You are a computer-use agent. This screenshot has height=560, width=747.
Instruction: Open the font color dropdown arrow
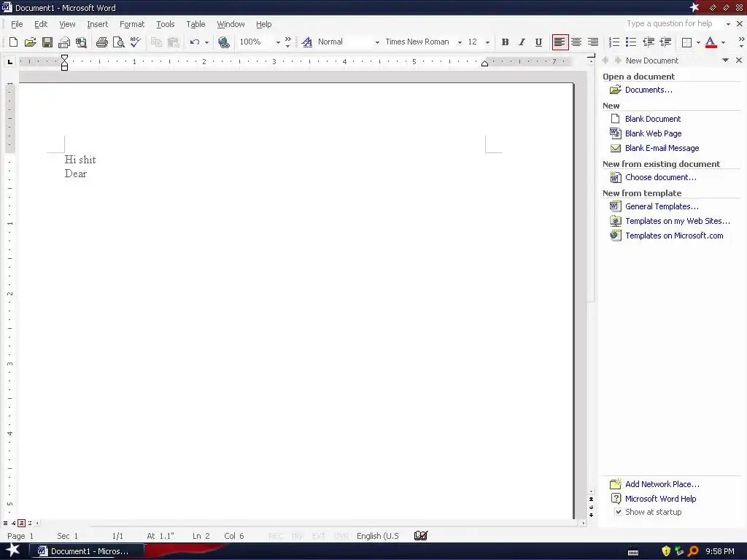tap(723, 42)
